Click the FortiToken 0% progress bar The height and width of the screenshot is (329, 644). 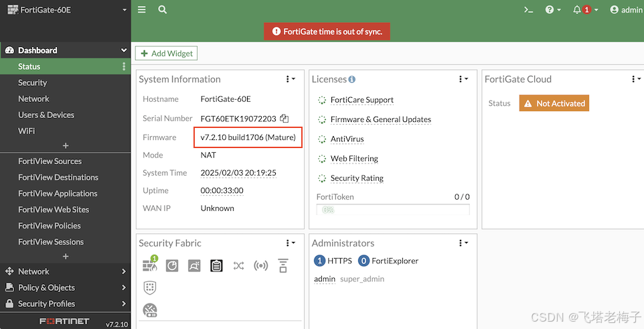(393, 210)
